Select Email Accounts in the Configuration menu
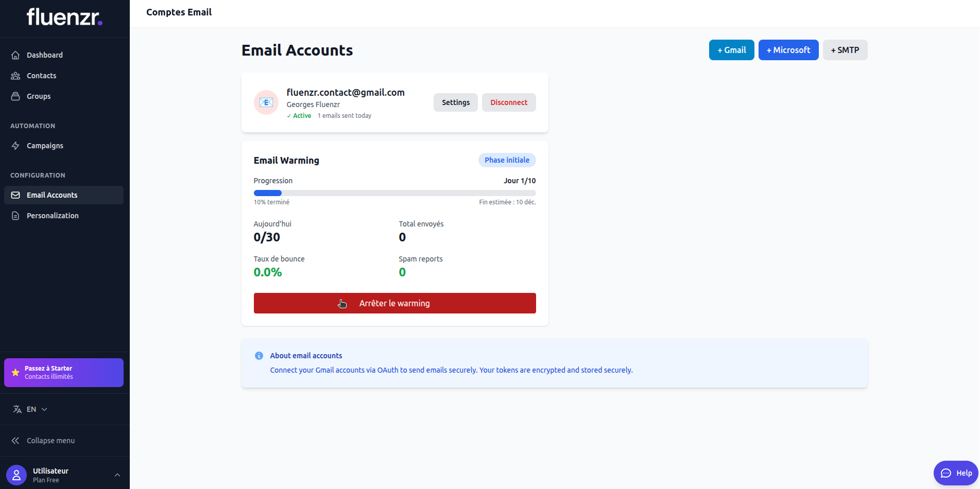The image size is (980, 489). pos(51,195)
